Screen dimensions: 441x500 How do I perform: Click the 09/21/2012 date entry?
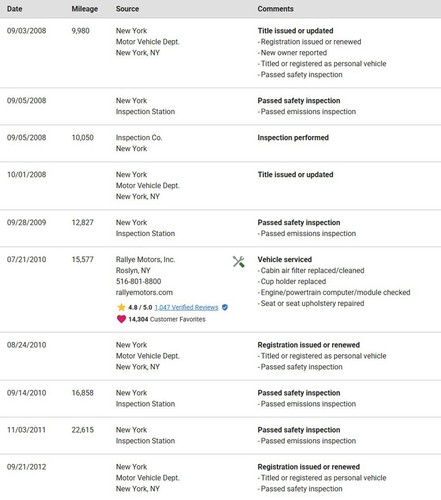(27, 467)
